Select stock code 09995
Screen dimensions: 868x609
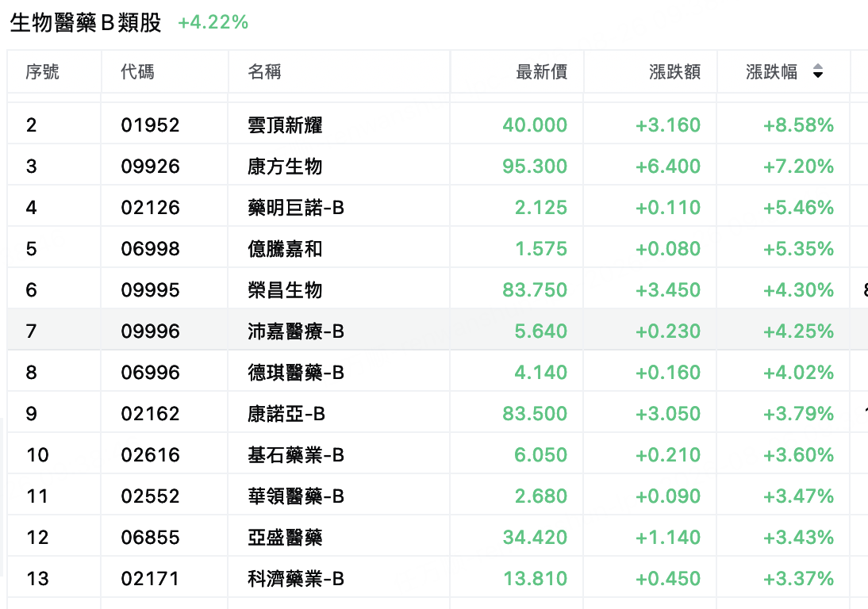click(x=150, y=290)
